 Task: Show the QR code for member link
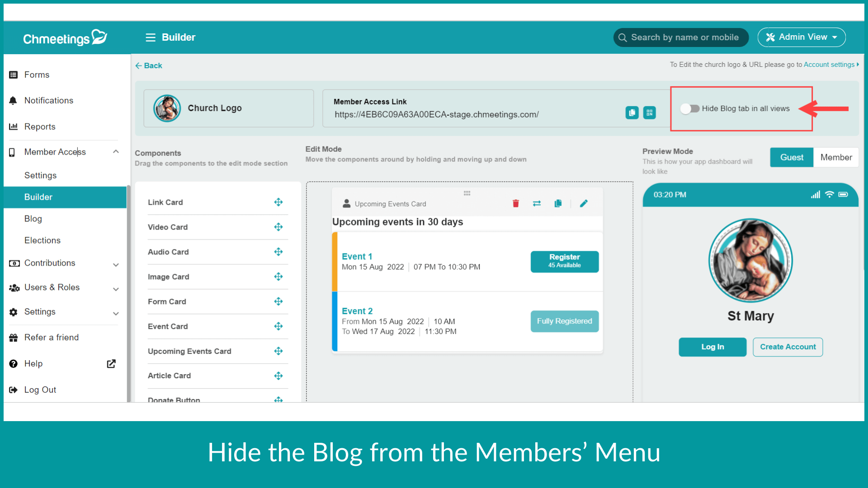click(x=650, y=113)
